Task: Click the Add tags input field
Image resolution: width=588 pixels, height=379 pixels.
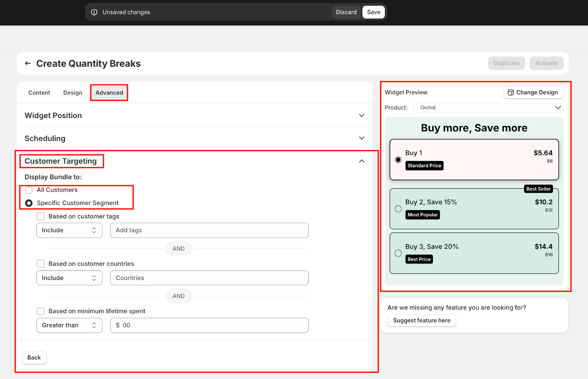Action: [x=209, y=230]
